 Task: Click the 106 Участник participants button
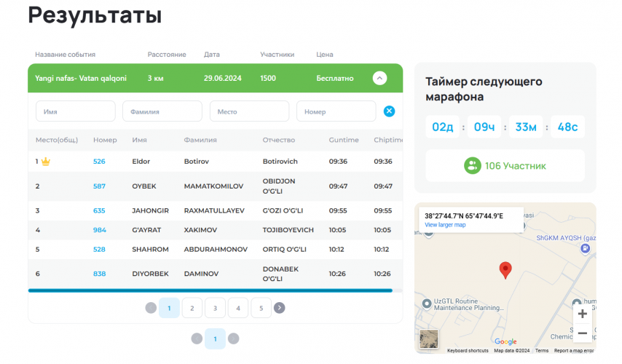point(505,166)
